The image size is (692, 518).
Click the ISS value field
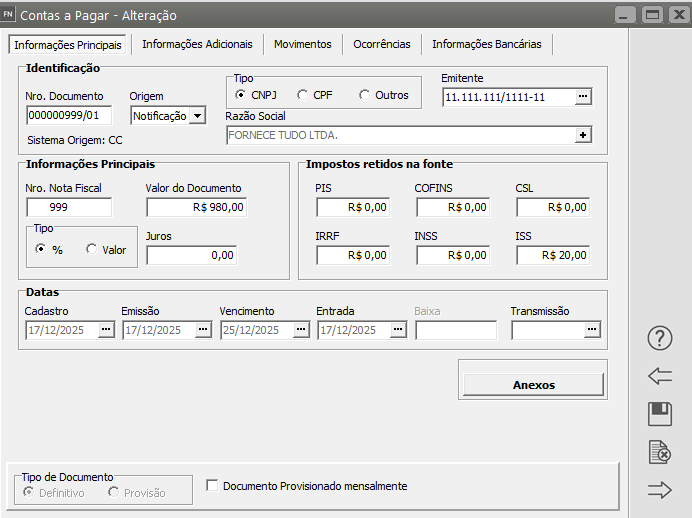click(x=553, y=255)
